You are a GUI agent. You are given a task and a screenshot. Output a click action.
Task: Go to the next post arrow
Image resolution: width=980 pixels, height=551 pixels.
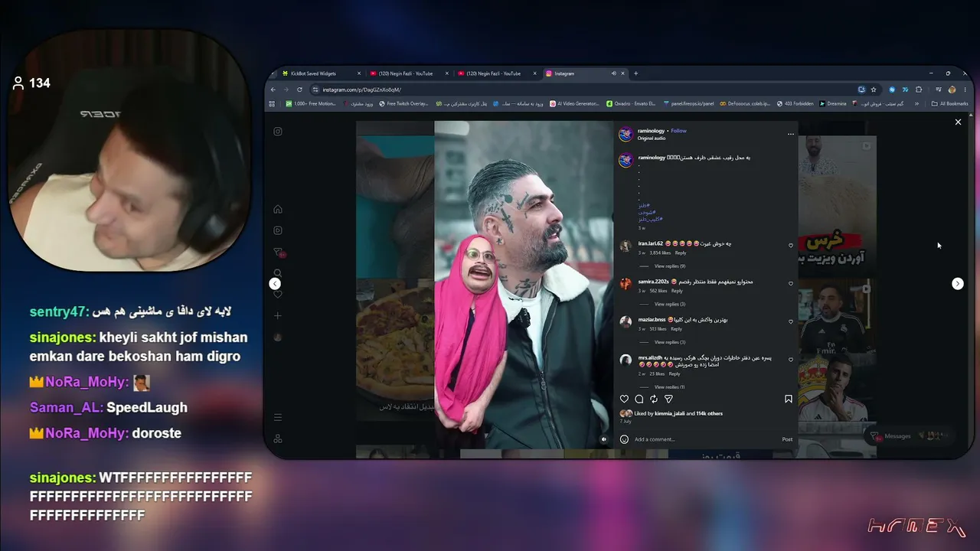click(x=957, y=284)
